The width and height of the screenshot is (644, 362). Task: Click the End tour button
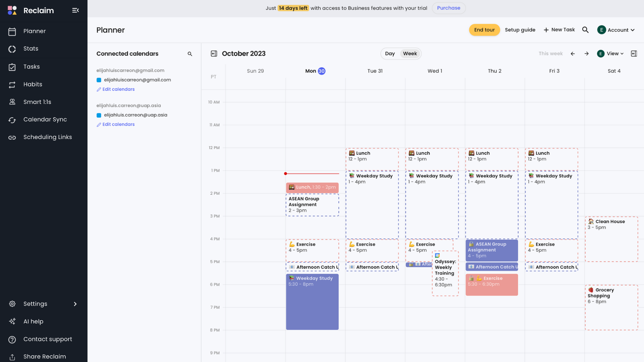484,30
